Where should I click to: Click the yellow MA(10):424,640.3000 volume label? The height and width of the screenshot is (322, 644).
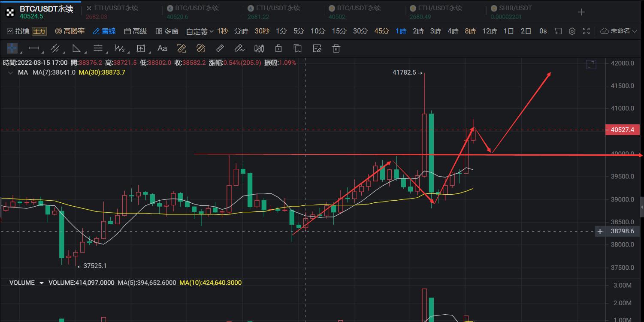[210, 283]
